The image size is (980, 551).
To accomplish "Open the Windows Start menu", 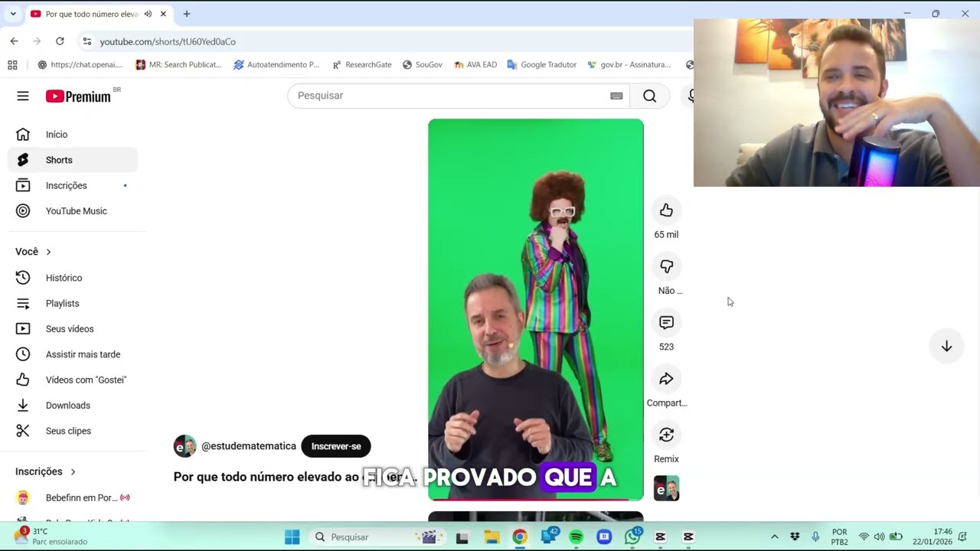I will [x=292, y=537].
